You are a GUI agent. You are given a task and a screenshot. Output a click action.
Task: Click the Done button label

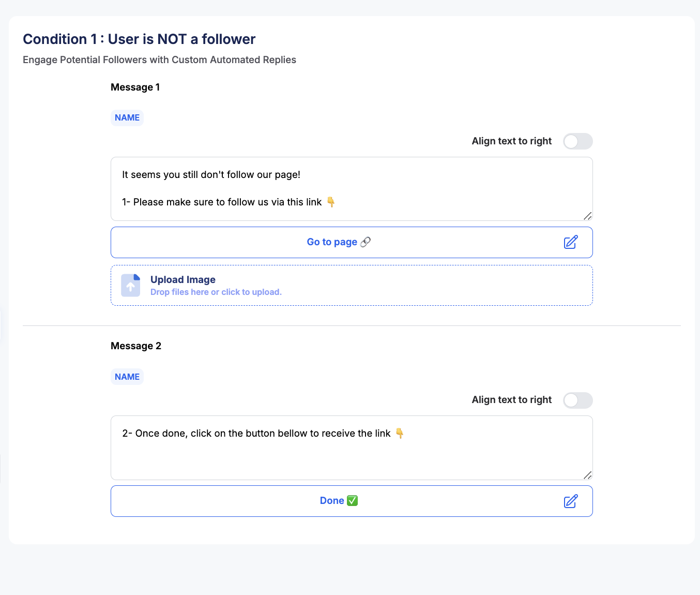[x=332, y=501]
